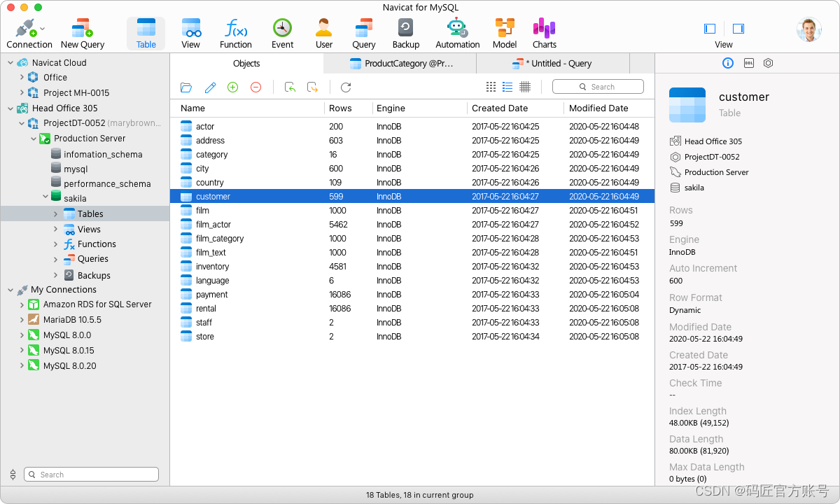Click the Refresh icon in objects toolbar
The image size is (840, 504).
click(346, 87)
